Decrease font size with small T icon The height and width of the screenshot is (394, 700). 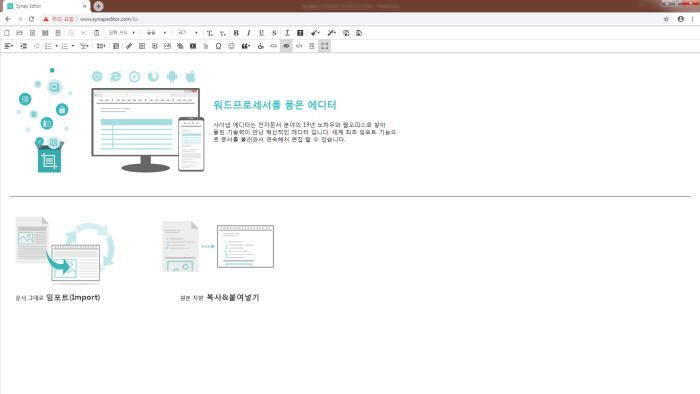(223, 33)
